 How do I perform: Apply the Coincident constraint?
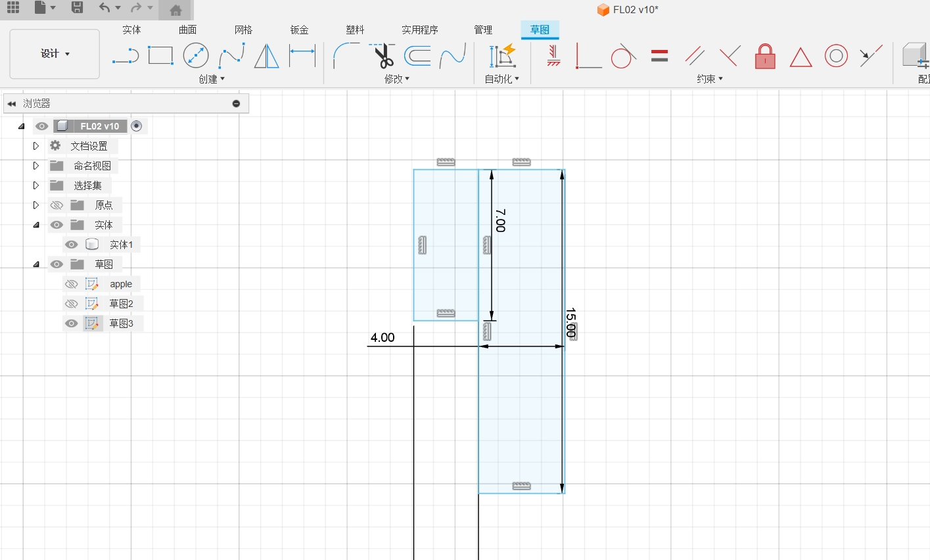588,57
